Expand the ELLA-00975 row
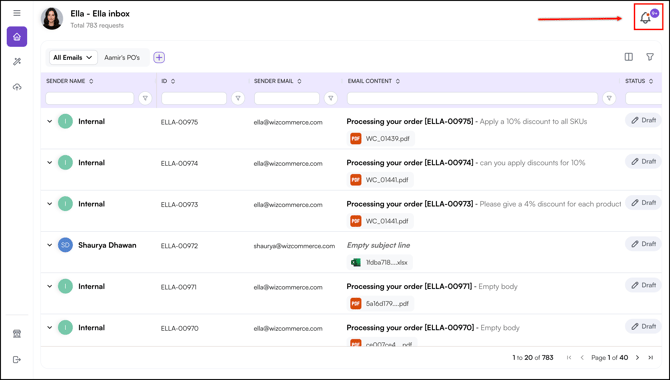Image resolution: width=670 pixels, height=380 pixels. [x=50, y=121]
